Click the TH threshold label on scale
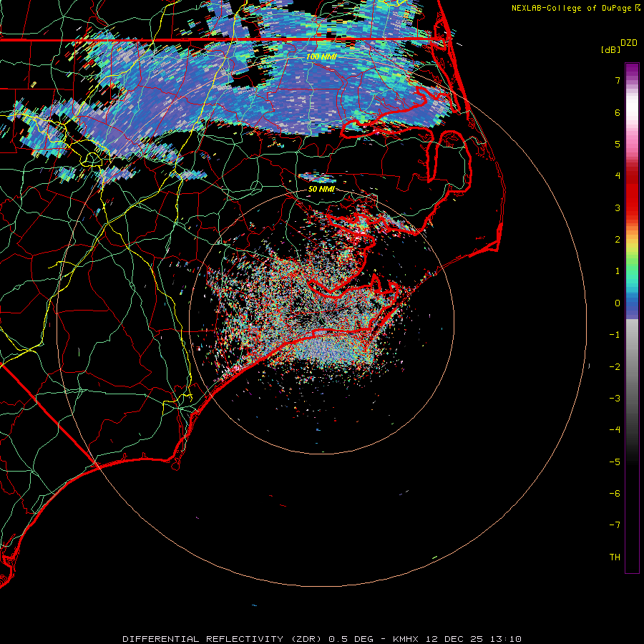The image size is (644, 644). pyautogui.click(x=615, y=557)
